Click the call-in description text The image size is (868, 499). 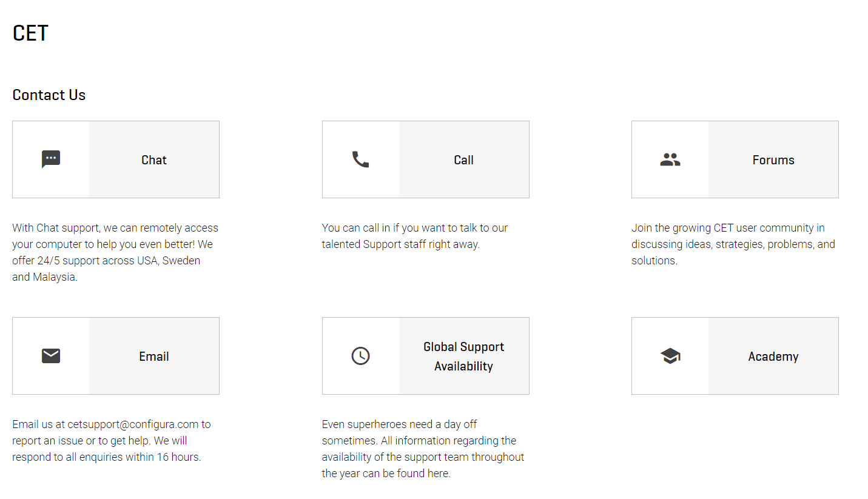[x=415, y=236]
